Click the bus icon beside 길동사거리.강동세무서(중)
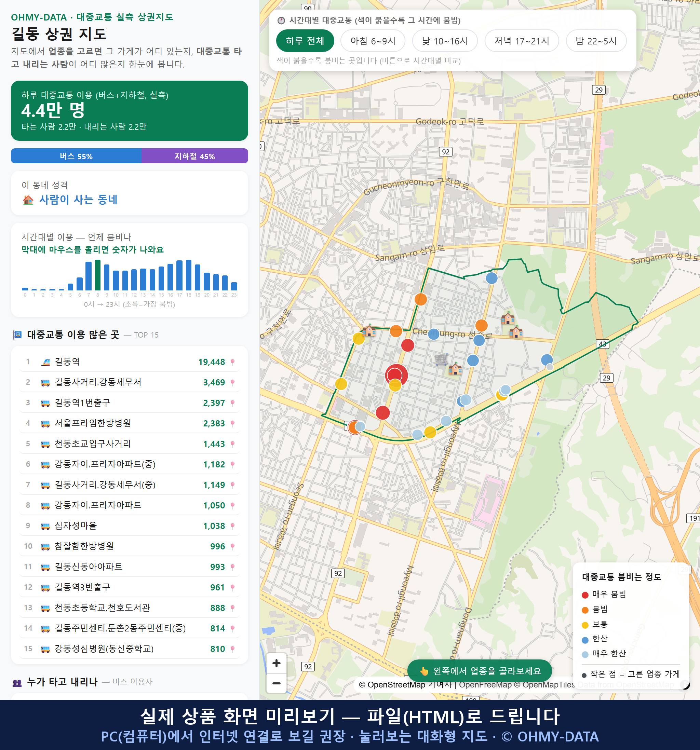Screen dimensions: 700x750 [x=45, y=485]
